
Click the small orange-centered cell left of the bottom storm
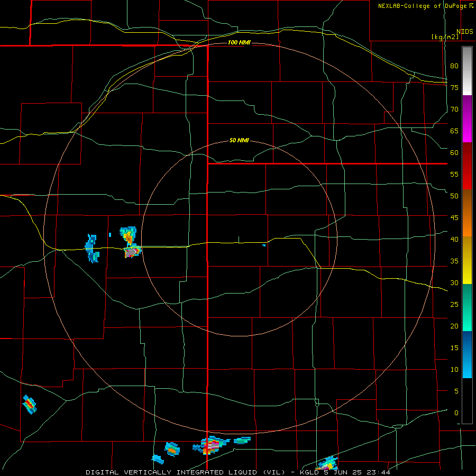(172, 449)
